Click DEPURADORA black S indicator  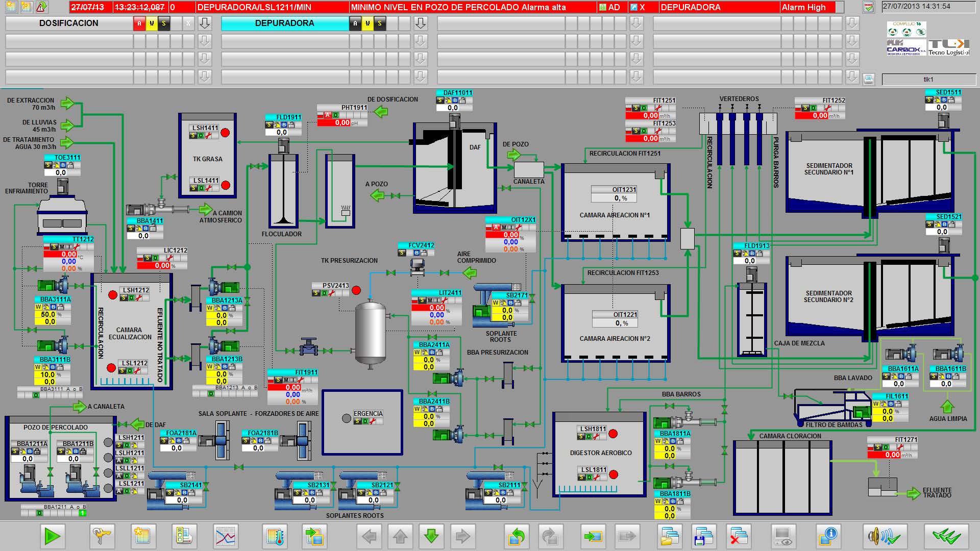(380, 23)
